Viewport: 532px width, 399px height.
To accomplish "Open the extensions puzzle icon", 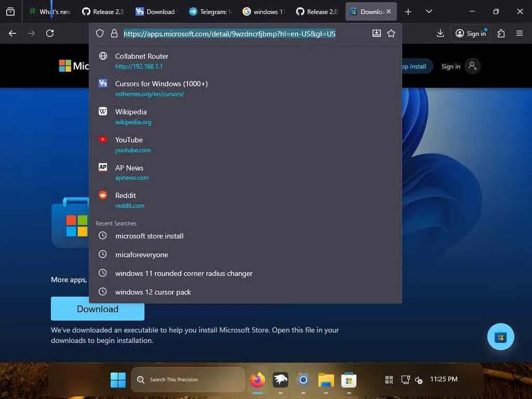I will pyautogui.click(x=501, y=33).
